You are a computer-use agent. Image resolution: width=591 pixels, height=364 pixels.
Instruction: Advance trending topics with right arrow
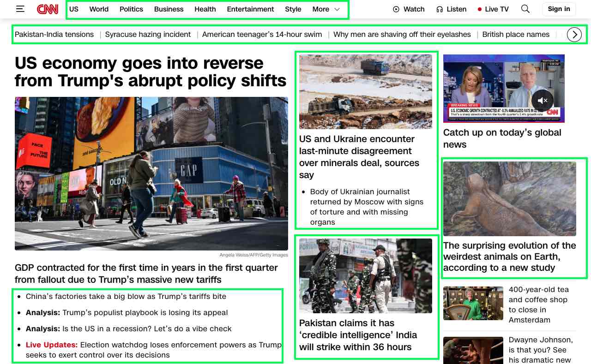point(574,35)
